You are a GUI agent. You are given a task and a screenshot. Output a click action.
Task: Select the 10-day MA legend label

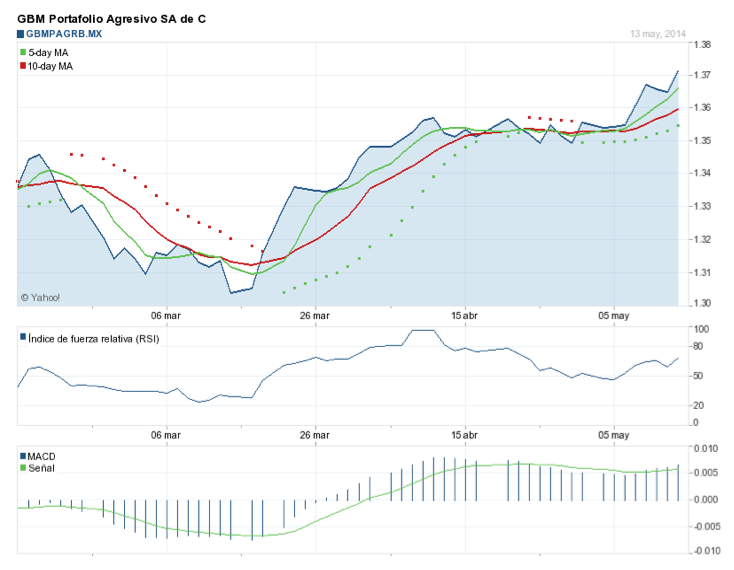pyautogui.click(x=50, y=66)
